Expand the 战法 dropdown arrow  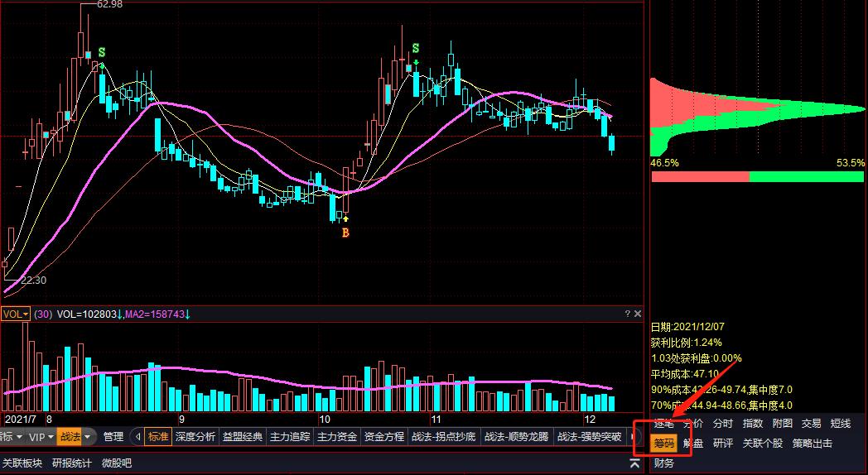click(86, 437)
